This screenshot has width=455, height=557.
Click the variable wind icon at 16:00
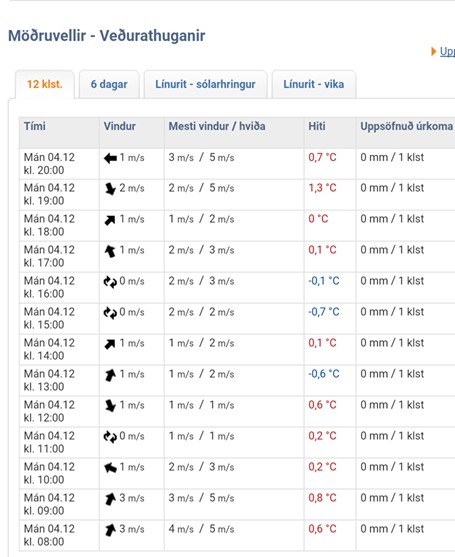click(x=110, y=282)
